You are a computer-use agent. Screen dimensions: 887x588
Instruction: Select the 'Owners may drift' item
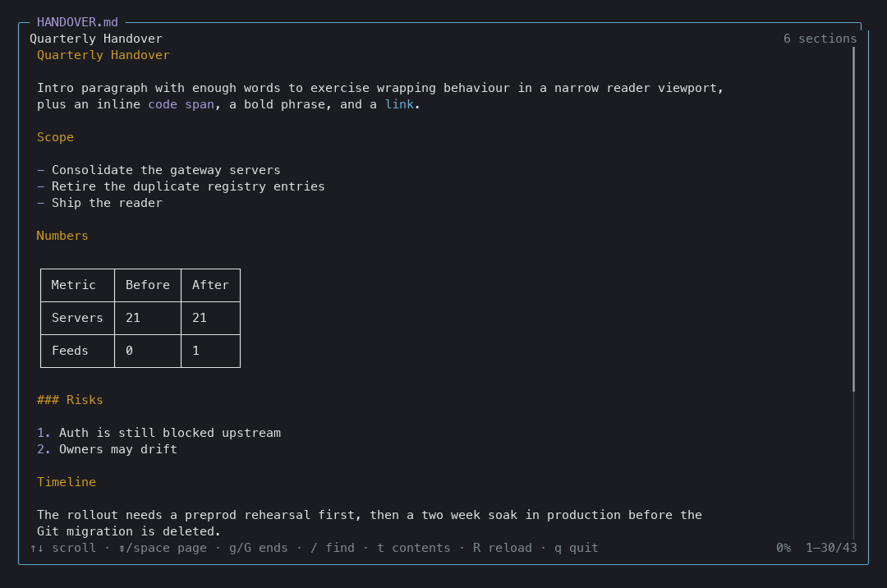coord(107,449)
